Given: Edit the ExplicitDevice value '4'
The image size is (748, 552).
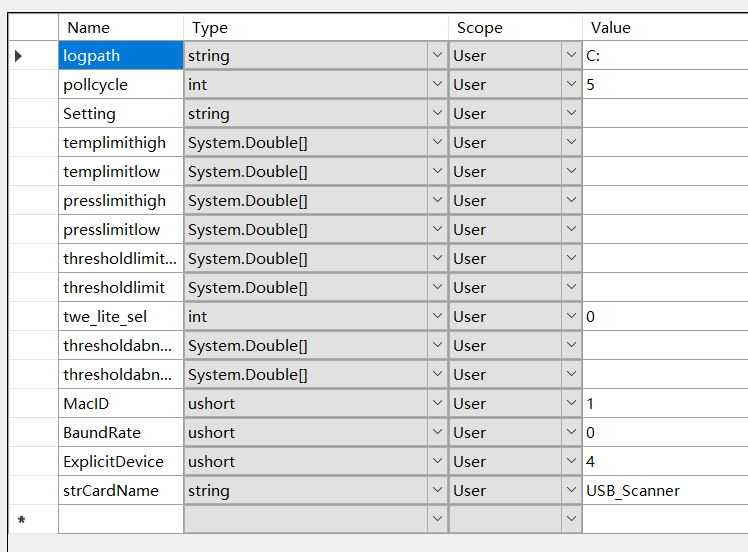Looking at the screenshot, I should click(665, 461).
